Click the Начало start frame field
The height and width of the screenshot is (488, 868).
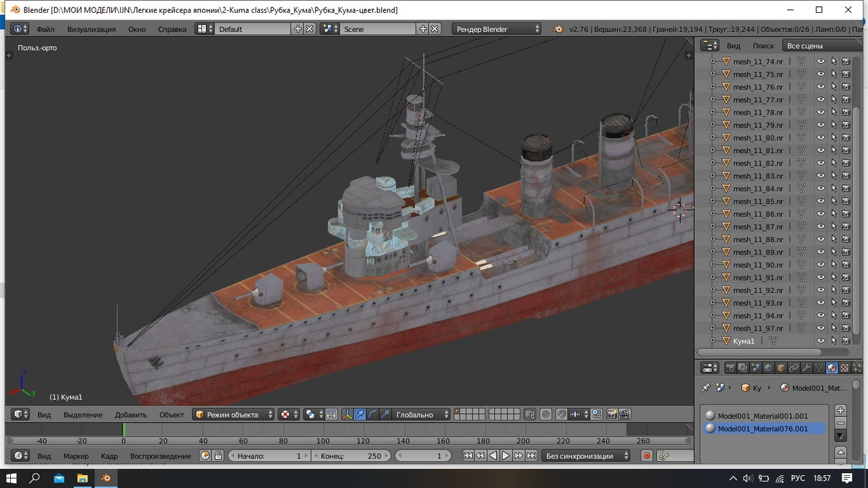(269, 456)
